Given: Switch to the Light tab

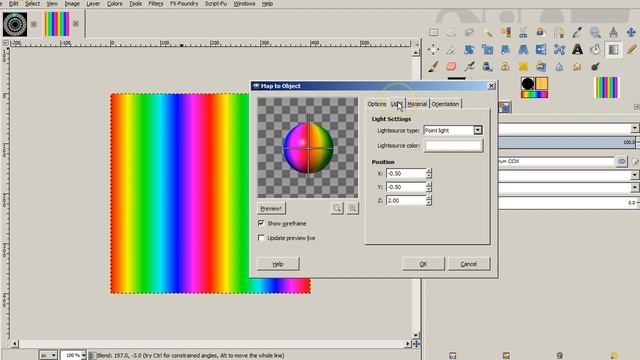Looking at the screenshot, I should (x=396, y=104).
